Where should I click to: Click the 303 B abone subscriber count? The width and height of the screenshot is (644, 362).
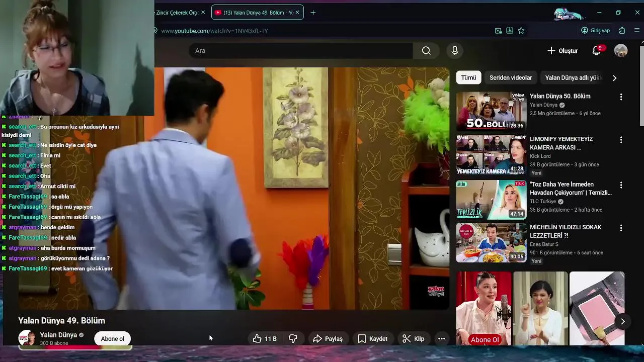point(54,343)
